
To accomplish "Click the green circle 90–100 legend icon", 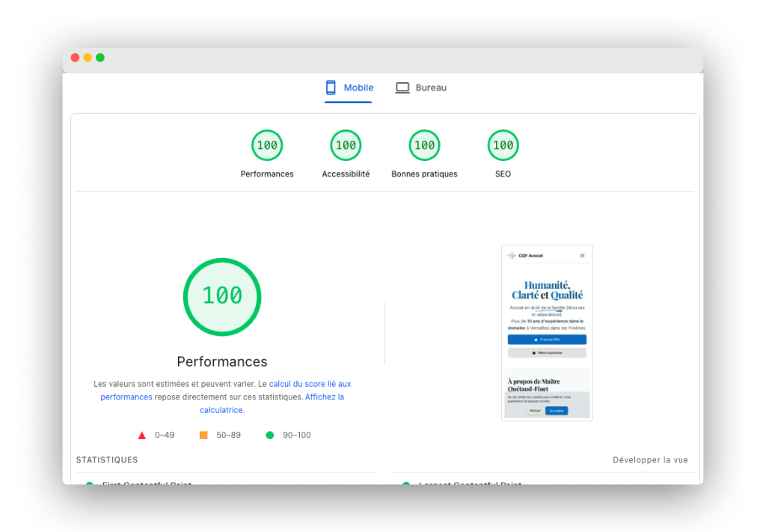I will tap(269, 435).
